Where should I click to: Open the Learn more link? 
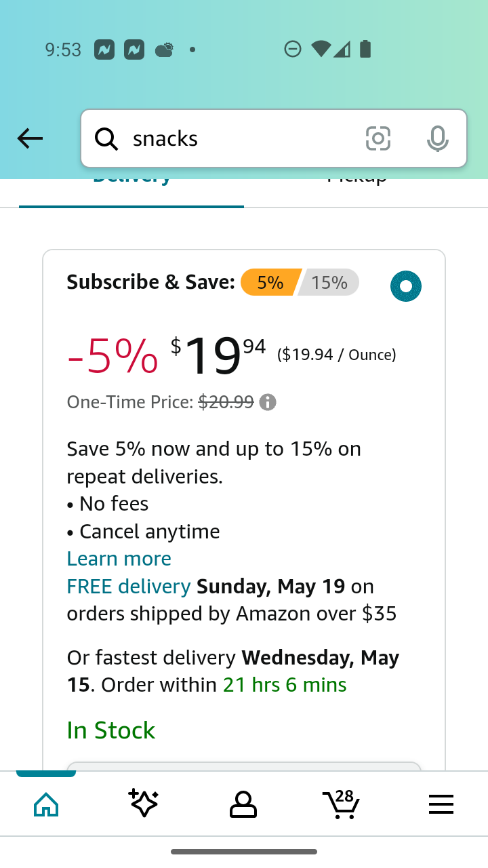[x=119, y=558]
